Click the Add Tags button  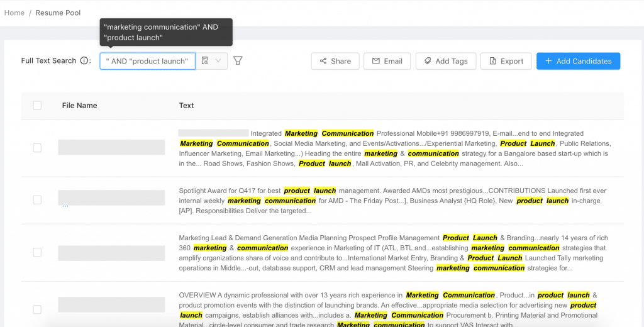[446, 61]
